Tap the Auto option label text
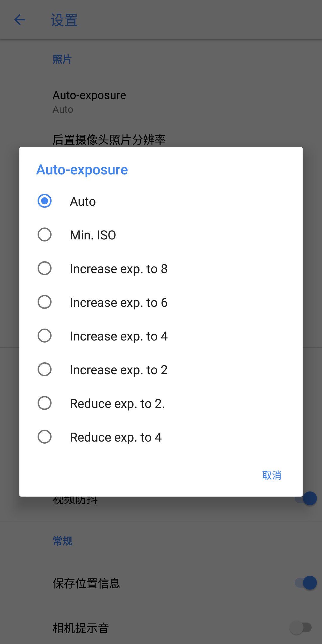 (83, 202)
